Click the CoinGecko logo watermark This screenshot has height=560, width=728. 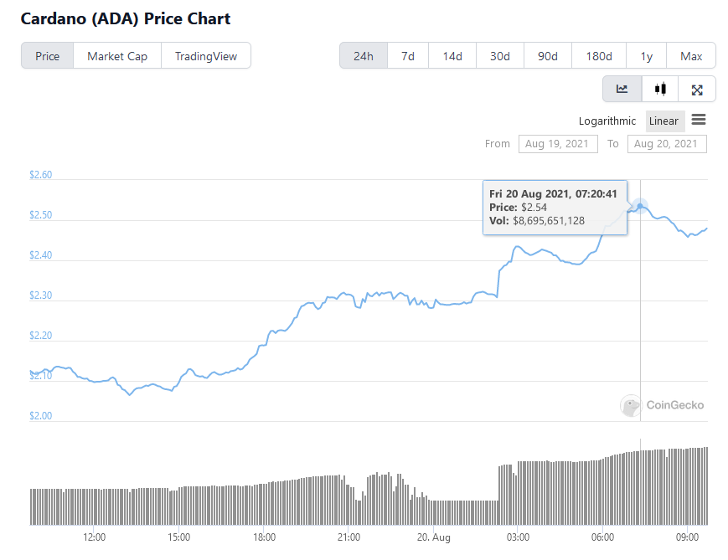(x=662, y=405)
